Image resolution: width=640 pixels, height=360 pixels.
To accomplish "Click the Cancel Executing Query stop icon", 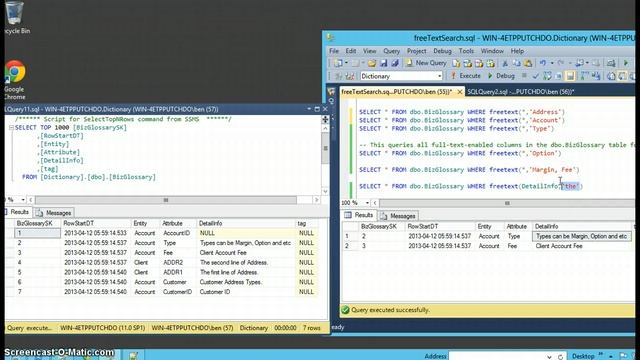I will (524, 76).
